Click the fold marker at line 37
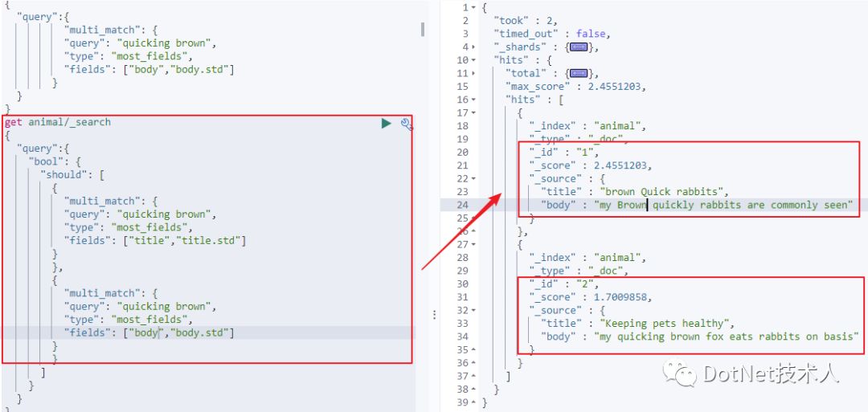Image resolution: width=868 pixels, height=412 pixels. click(x=474, y=376)
